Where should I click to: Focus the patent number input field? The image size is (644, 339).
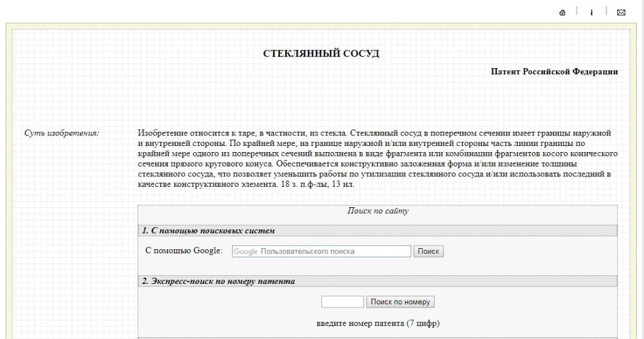[342, 302]
